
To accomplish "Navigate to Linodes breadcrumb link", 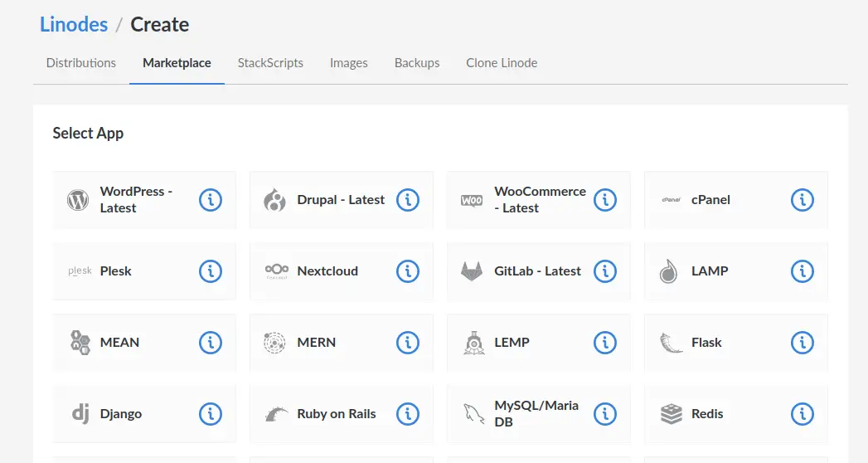I will click(x=74, y=24).
